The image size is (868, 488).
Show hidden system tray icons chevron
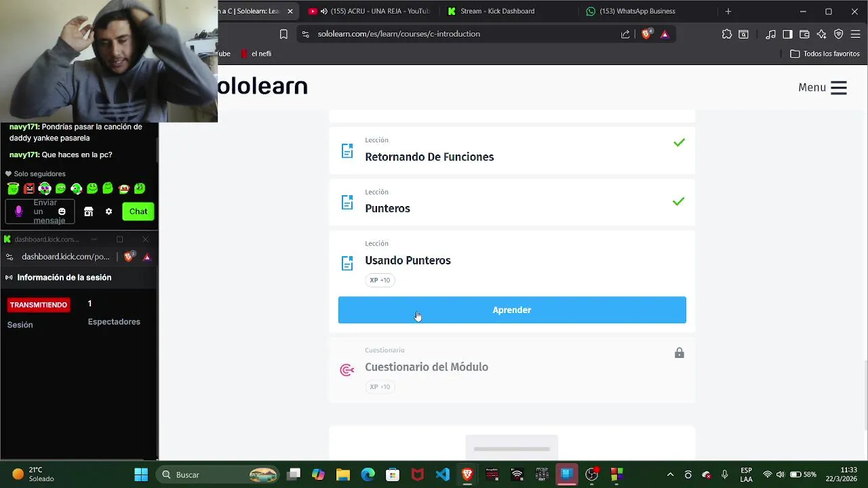pyautogui.click(x=671, y=474)
